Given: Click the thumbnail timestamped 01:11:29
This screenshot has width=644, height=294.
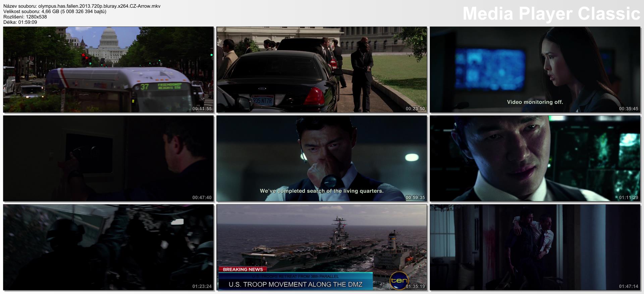Looking at the screenshot, I should [x=535, y=158].
